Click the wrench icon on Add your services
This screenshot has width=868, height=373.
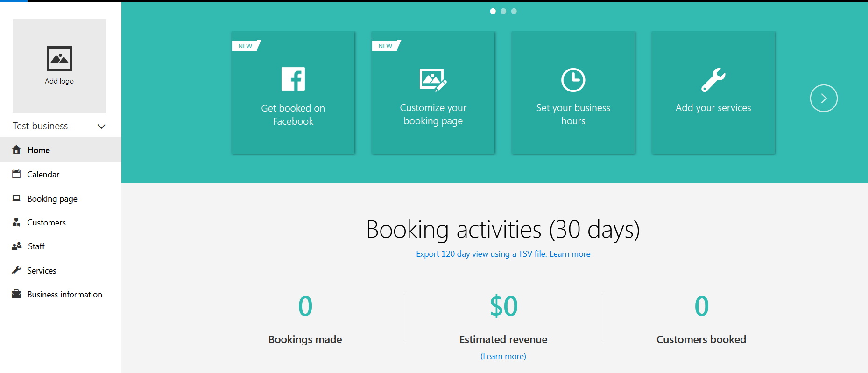point(713,80)
